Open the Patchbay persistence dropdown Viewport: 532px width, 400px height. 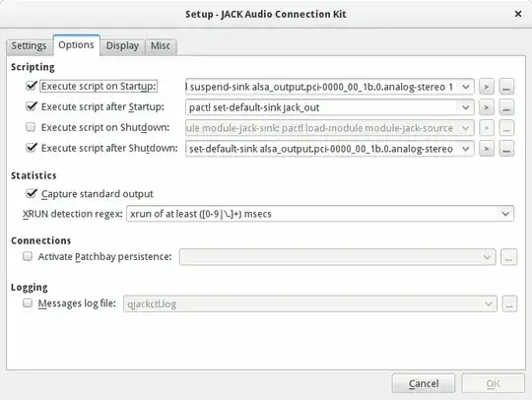pos(487,257)
